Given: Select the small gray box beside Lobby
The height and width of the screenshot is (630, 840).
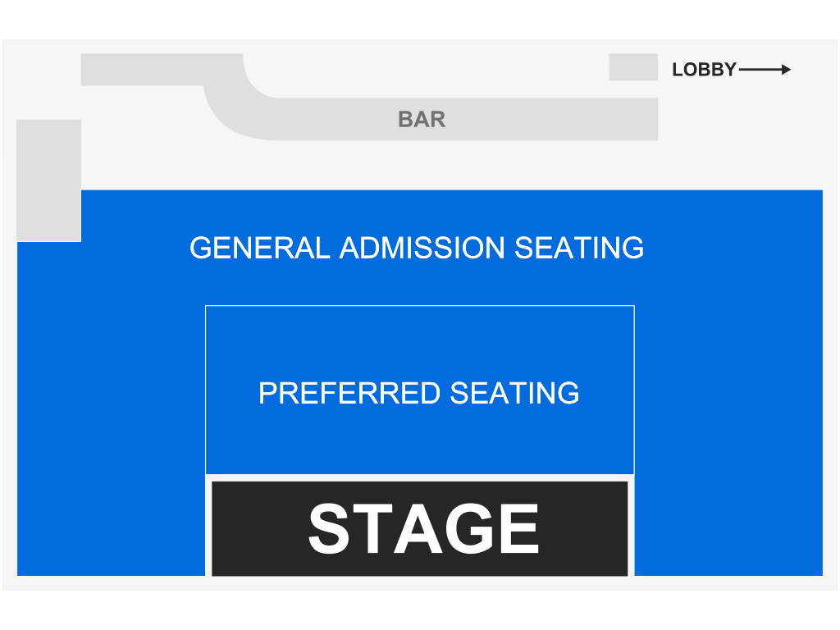Looking at the screenshot, I should [x=633, y=67].
